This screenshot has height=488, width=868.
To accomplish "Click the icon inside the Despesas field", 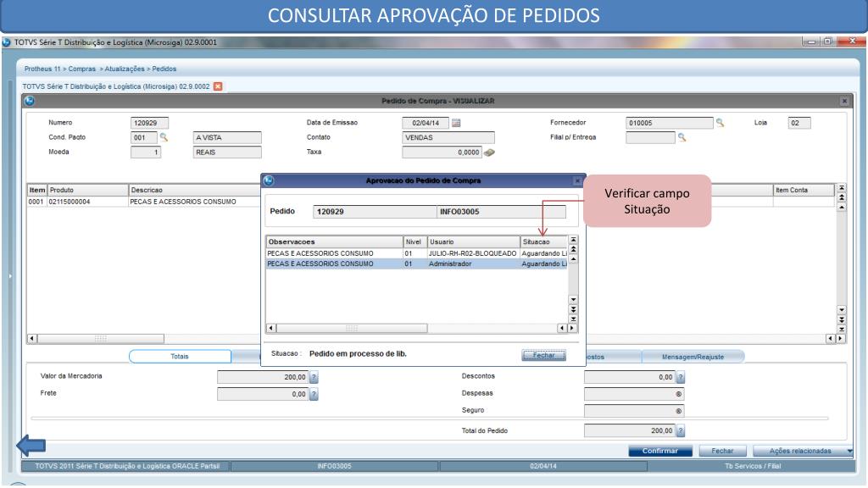I will click(679, 394).
